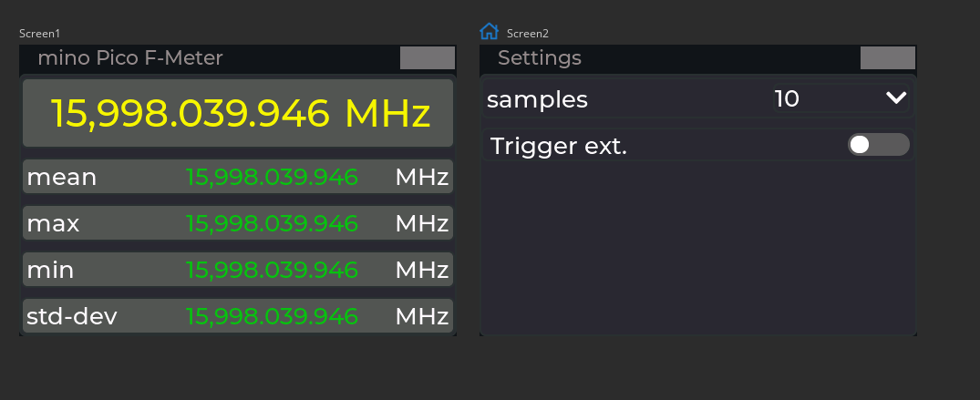Click the MHz unit in std-dev row
Viewport: 980px width, 400px height.
[x=422, y=316]
